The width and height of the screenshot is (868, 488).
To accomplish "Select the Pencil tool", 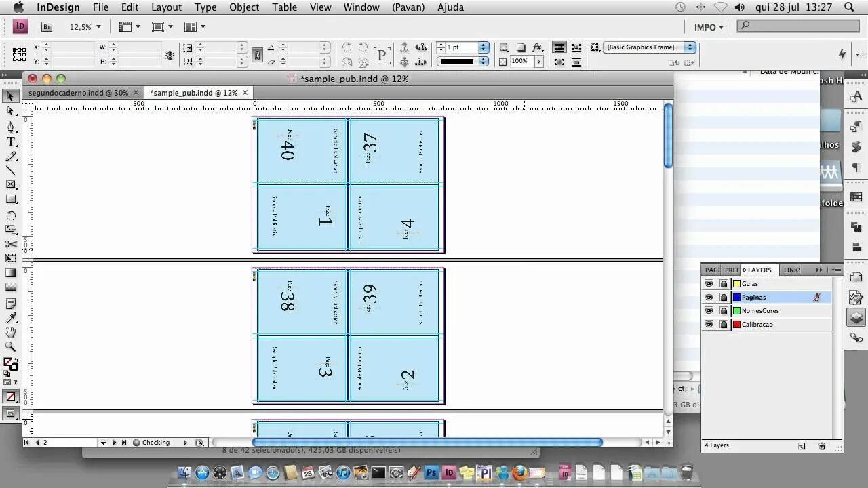I will pyautogui.click(x=11, y=157).
